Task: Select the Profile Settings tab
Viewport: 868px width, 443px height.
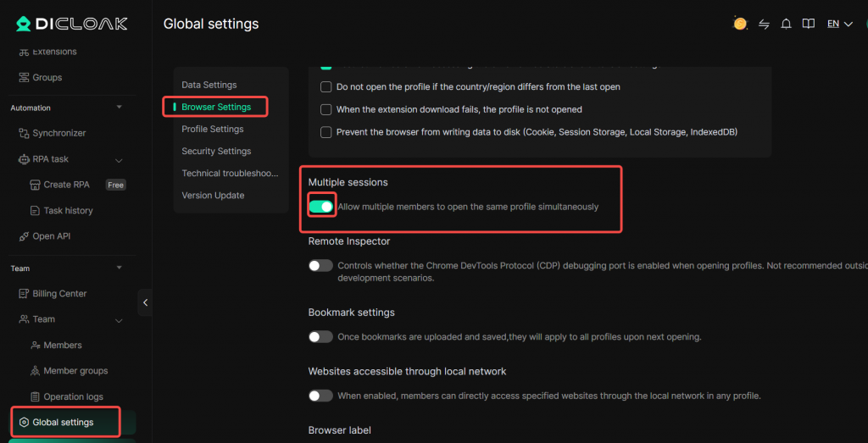Action: click(x=213, y=129)
